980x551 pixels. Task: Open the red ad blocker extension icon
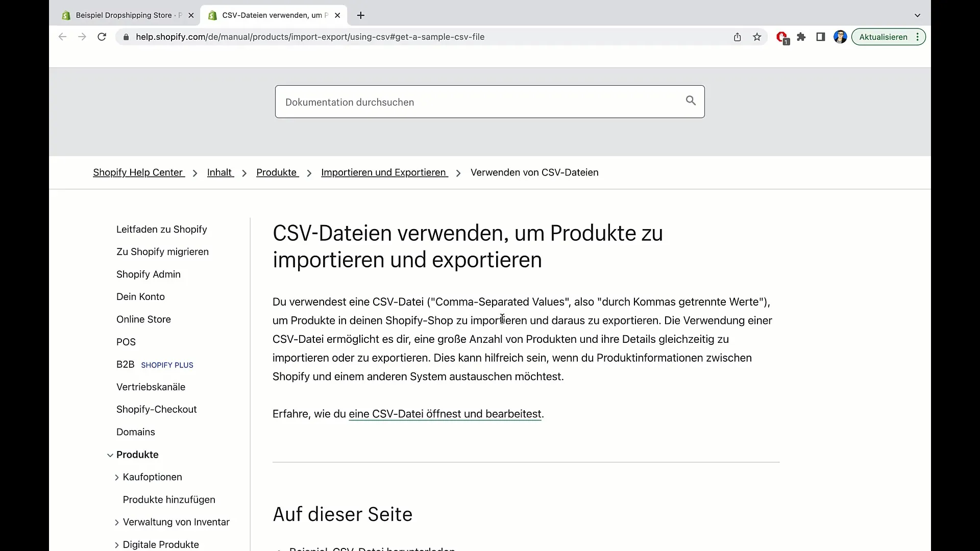click(782, 38)
